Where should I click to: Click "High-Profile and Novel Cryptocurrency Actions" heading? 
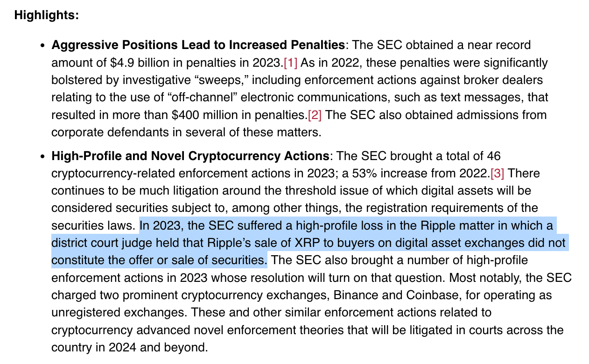tap(190, 156)
